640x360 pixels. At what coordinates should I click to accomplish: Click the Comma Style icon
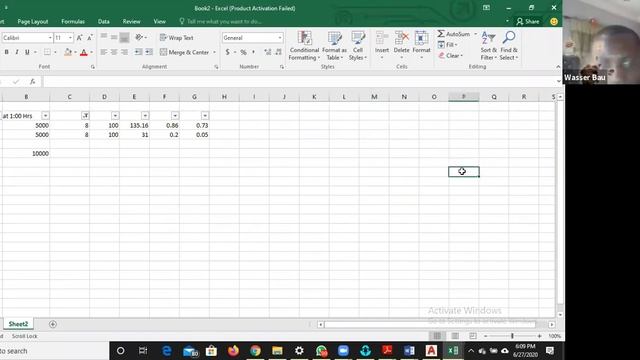coord(253,52)
